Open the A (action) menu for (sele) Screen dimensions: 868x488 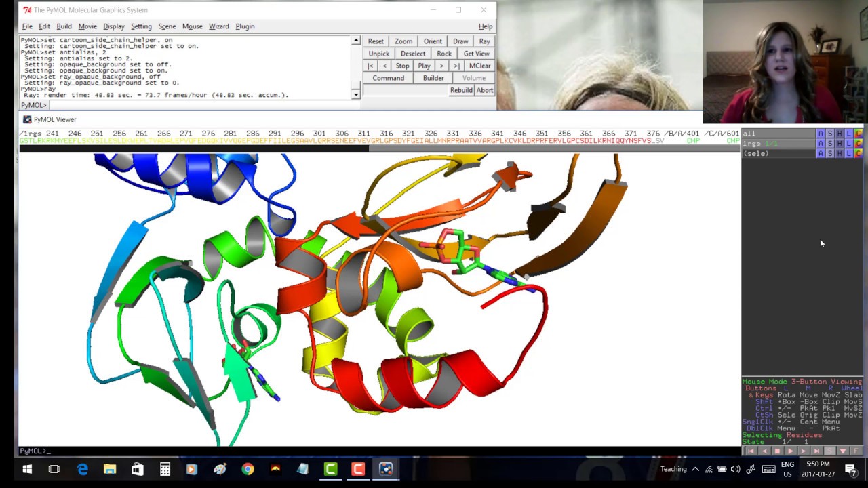click(821, 154)
